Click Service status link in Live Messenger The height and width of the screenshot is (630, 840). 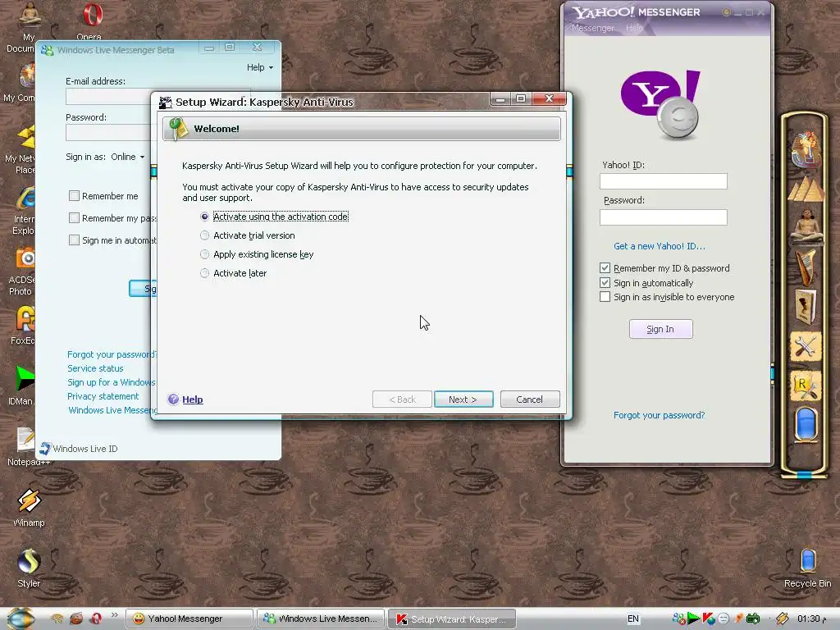pyautogui.click(x=95, y=368)
